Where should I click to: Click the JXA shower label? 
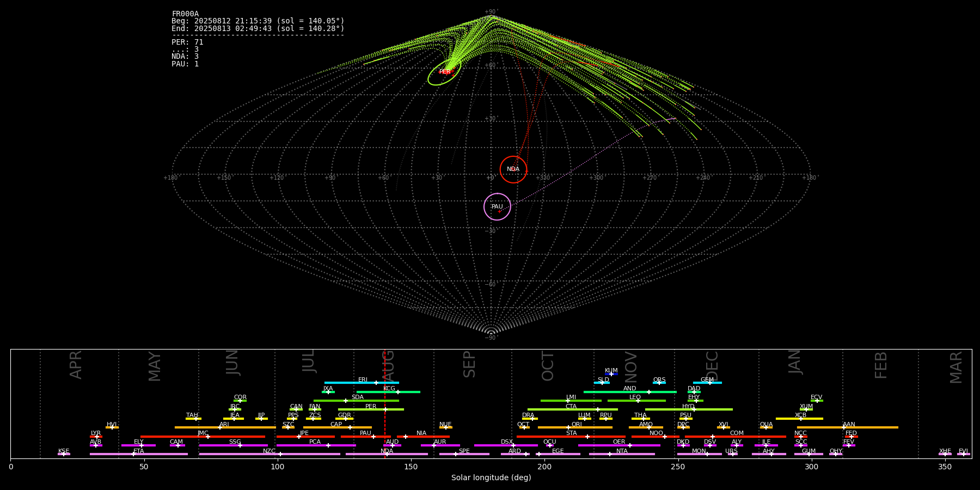click(328, 389)
